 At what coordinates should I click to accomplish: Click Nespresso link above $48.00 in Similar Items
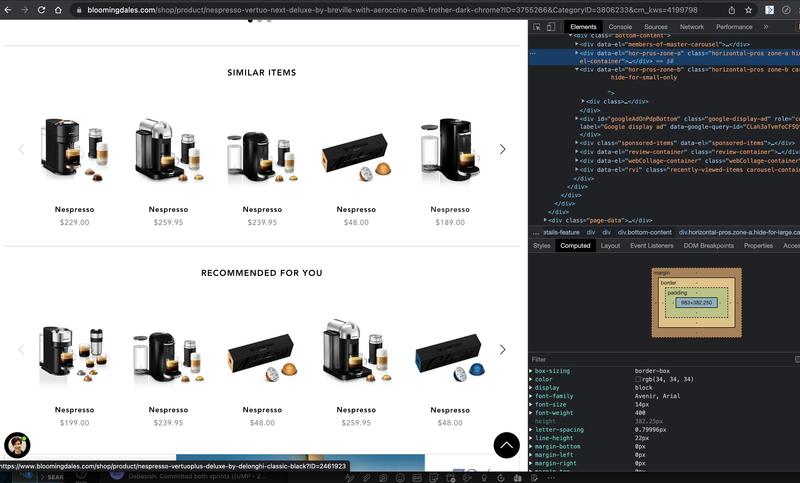pyautogui.click(x=356, y=210)
